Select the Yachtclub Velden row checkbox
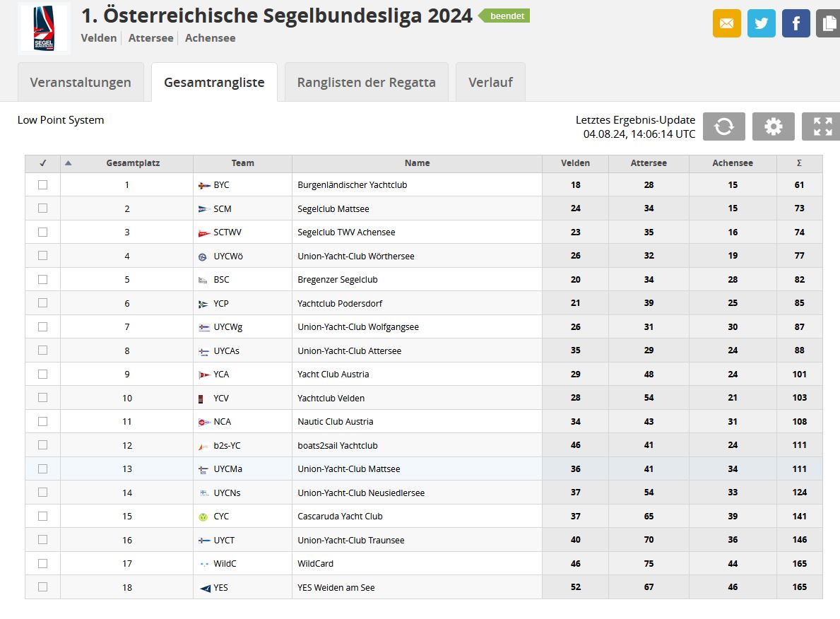 (43, 398)
